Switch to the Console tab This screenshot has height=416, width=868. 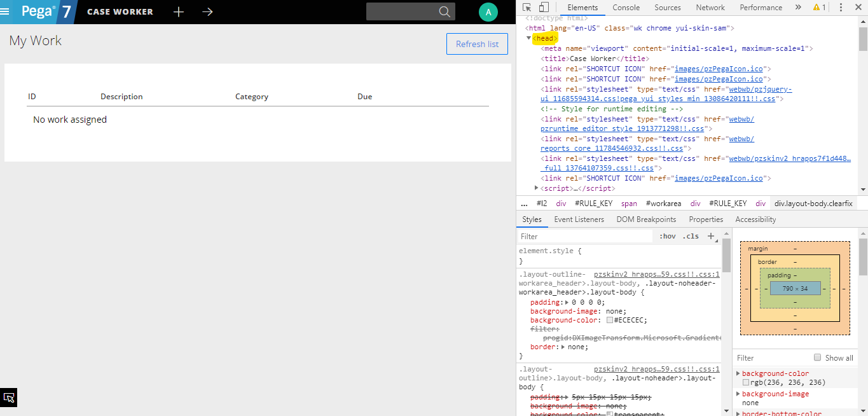coord(626,7)
